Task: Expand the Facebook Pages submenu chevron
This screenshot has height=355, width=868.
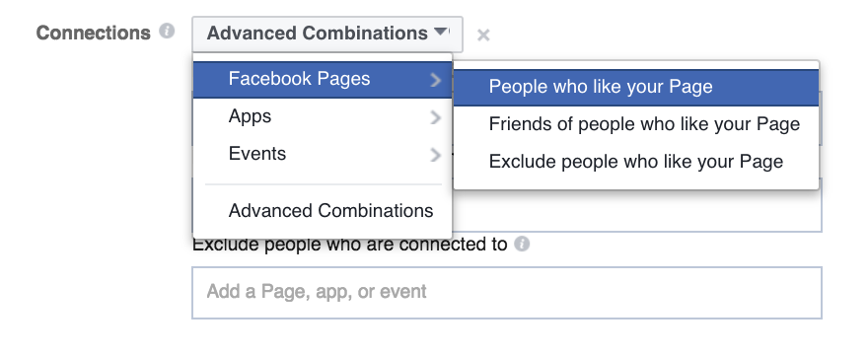Action: tap(436, 80)
